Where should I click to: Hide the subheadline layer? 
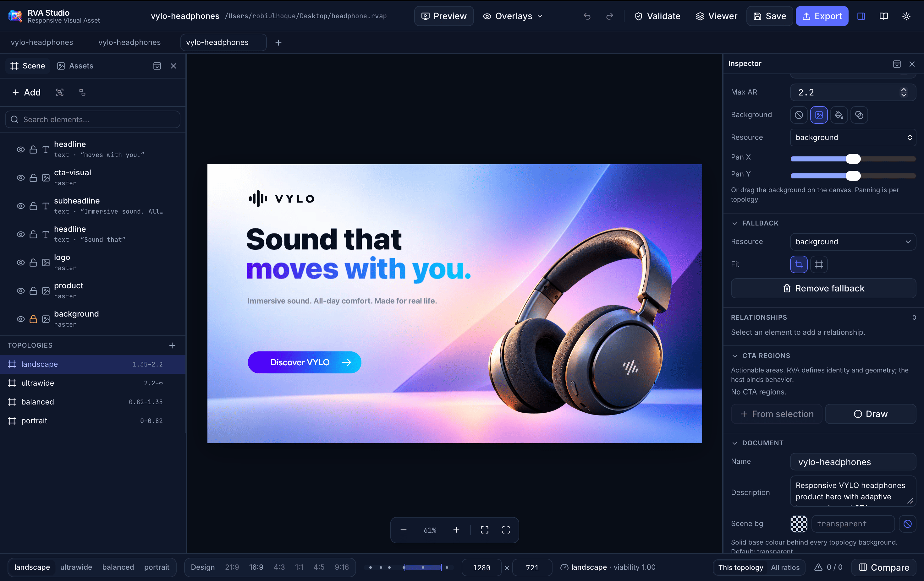(21, 206)
